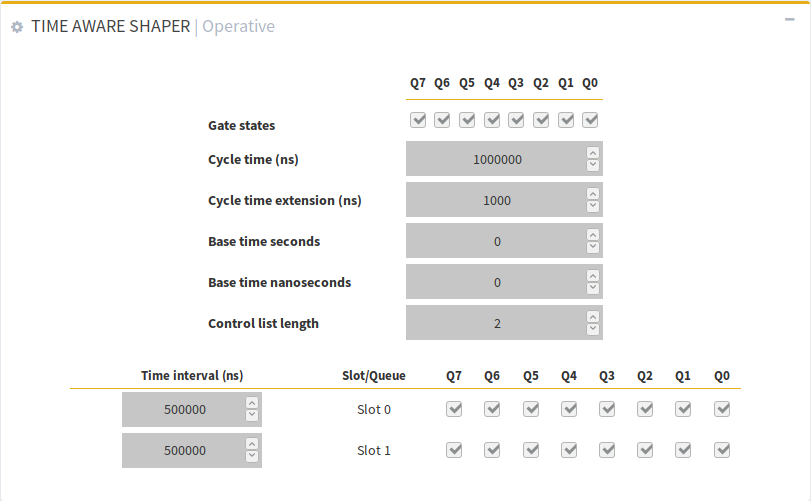Toggle the Q4 gate state checkbox
The height and width of the screenshot is (501, 811).
click(492, 120)
